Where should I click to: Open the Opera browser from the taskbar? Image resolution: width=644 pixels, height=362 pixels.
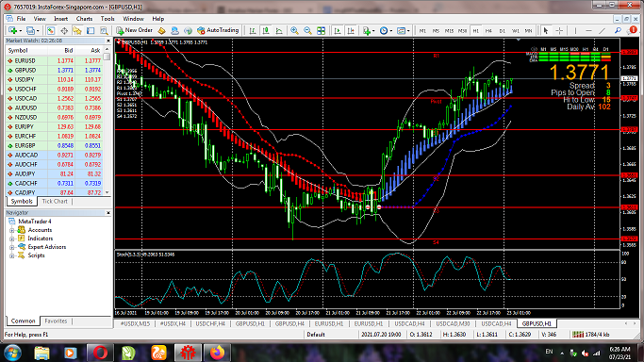point(100,353)
